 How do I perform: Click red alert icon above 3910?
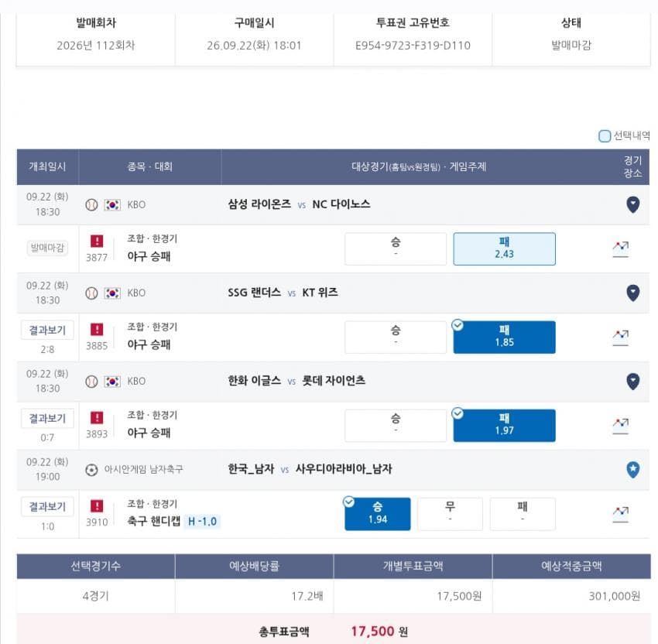[x=97, y=506]
